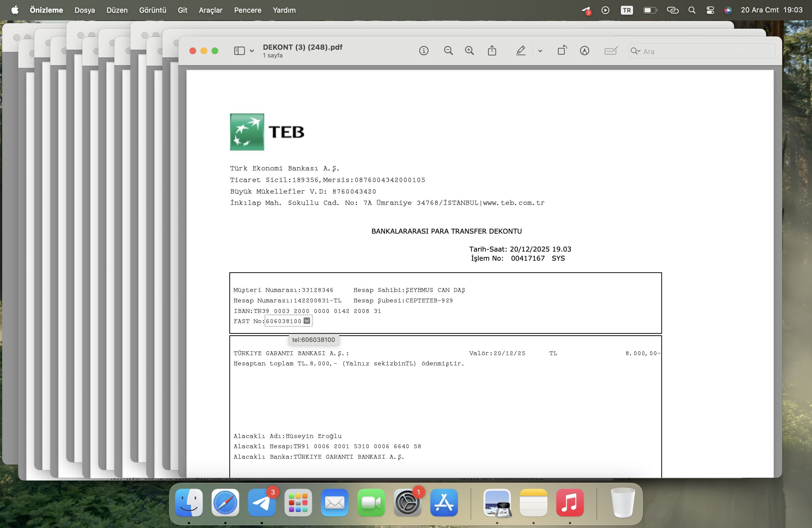The height and width of the screenshot is (528, 812).
Task: Open date and time 20 Ara Cmt 19:03
Action: tap(772, 10)
